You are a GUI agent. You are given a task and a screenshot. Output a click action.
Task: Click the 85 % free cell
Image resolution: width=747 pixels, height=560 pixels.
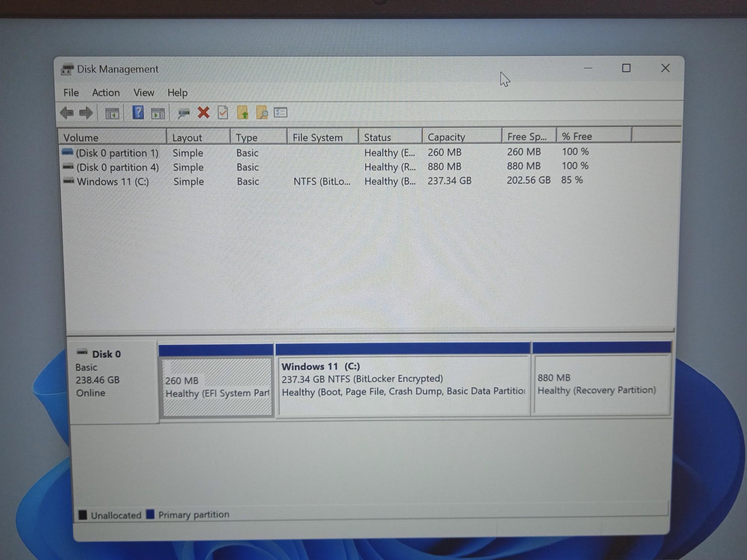pos(572,180)
